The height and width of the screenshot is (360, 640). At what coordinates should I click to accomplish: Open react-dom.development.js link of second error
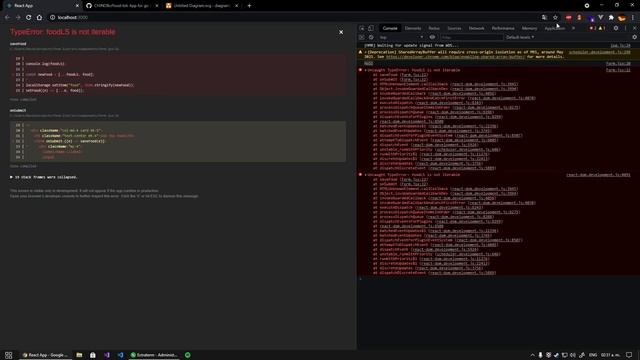coord(598,175)
